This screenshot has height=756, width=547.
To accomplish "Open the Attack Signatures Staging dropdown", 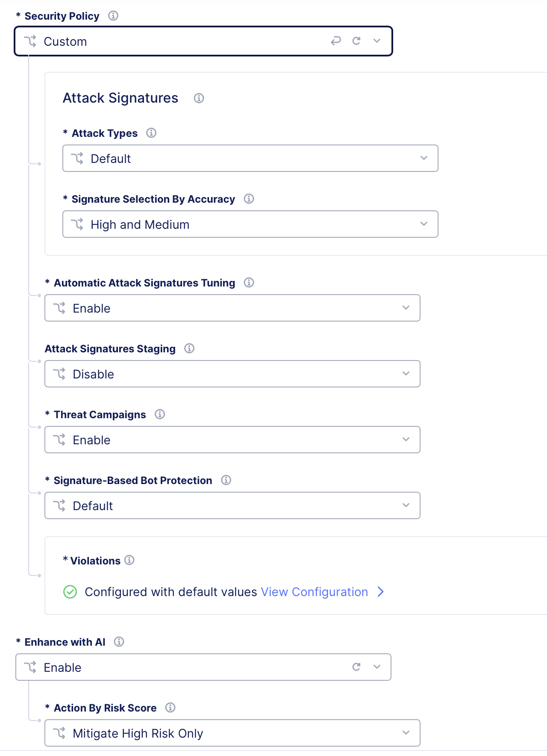I will 405,374.
